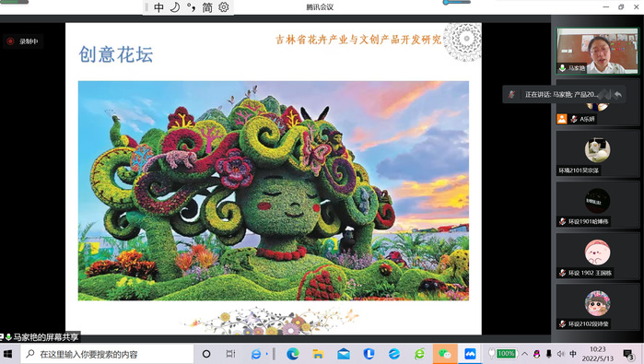Click the 录制中 recording indicator
The height and width of the screenshot is (364, 644).
[x=23, y=41]
